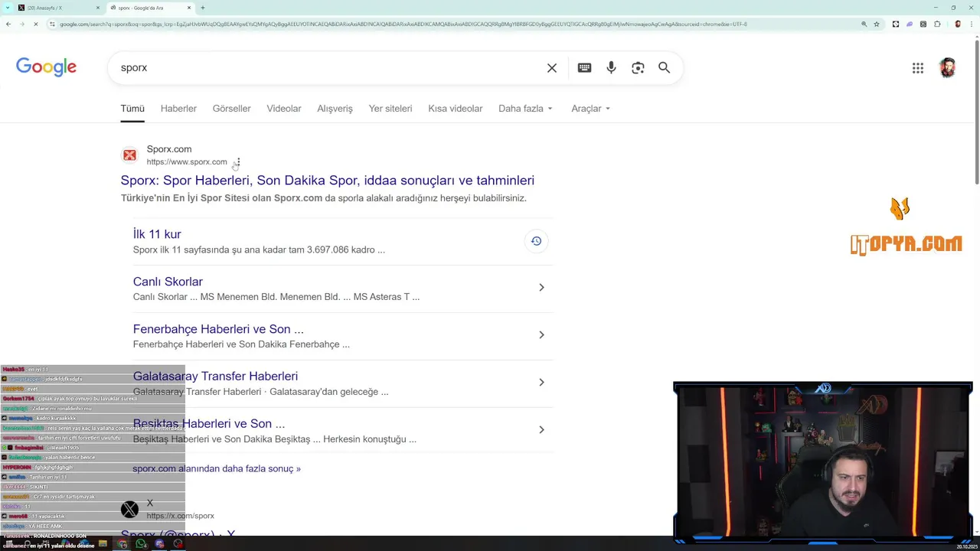Open the Fenerbahçe Haberleri ve Son sitelink

pyautogui.click(x=218, y=329)
